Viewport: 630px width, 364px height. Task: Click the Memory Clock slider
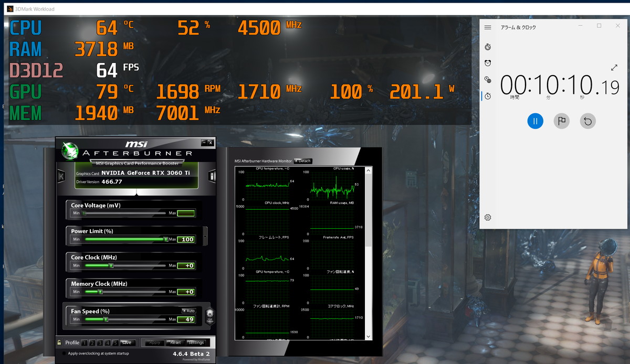click(125, 292)
